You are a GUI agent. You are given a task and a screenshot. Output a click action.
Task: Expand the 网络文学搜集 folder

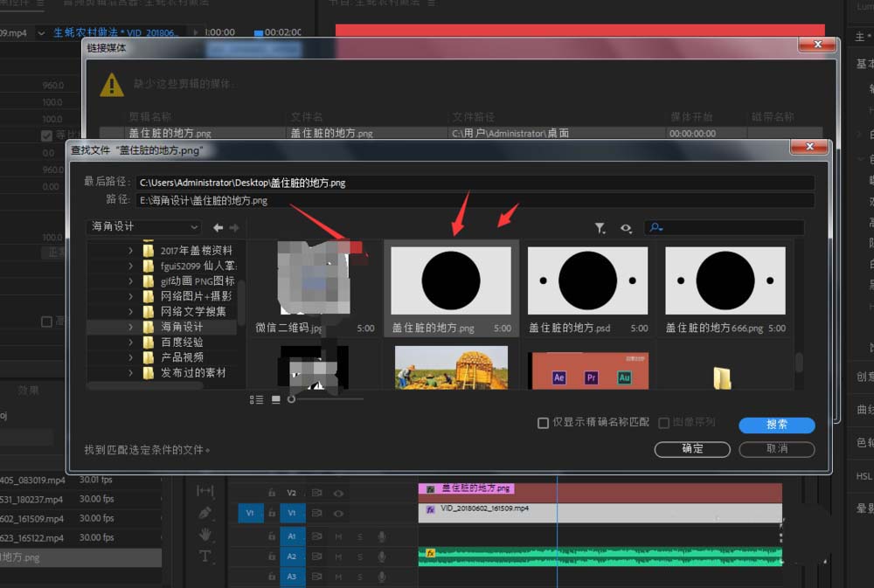pyautogui.click(x=130, y=312)
